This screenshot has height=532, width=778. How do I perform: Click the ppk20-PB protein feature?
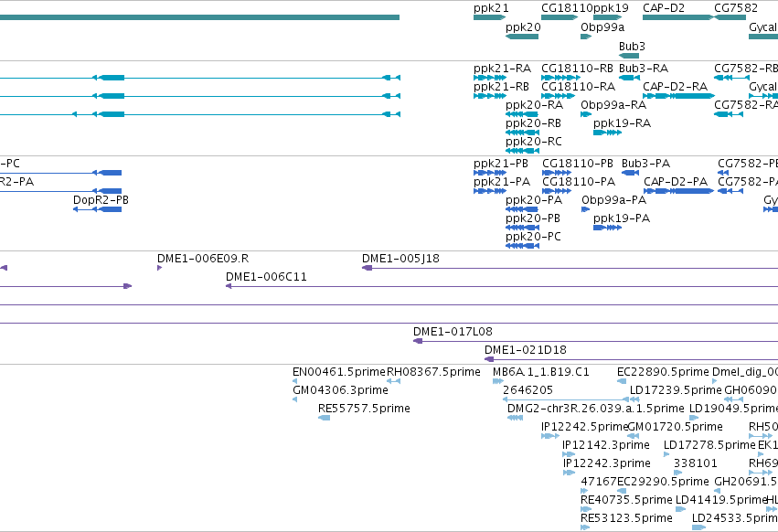(x=522, y=228)
